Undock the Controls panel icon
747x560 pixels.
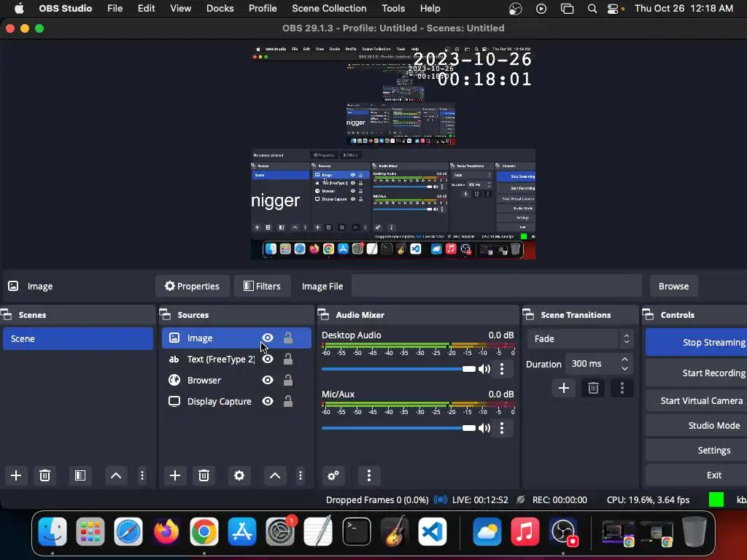point(648,314)
